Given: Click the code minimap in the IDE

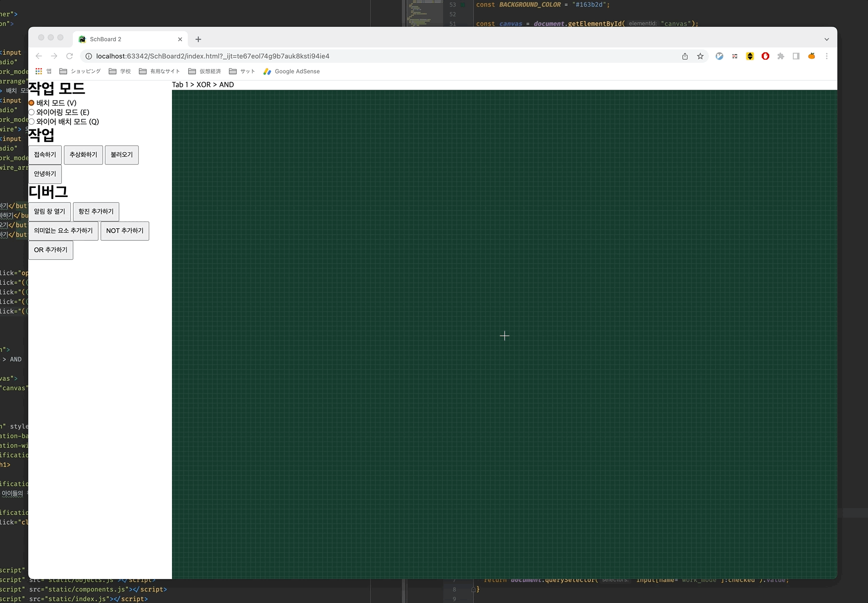Looking at the screenshot, I should coord(424,12).
